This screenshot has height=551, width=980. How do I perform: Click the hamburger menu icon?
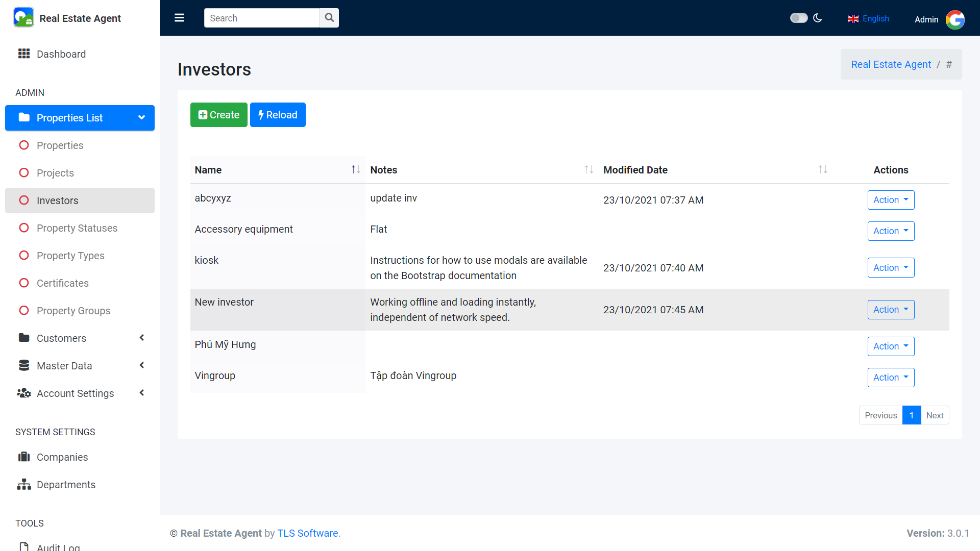tap(179, 18)
